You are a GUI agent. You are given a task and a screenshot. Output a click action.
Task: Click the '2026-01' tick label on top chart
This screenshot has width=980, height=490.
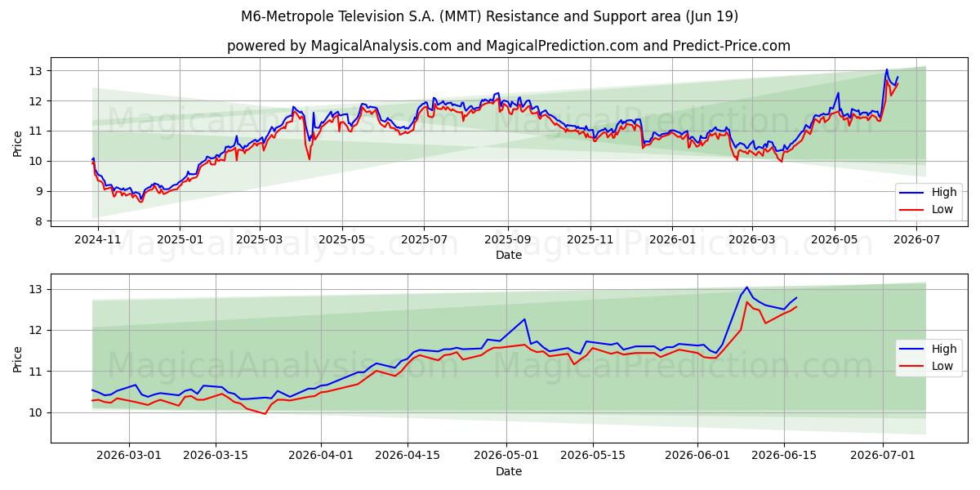tap(672, 240)
